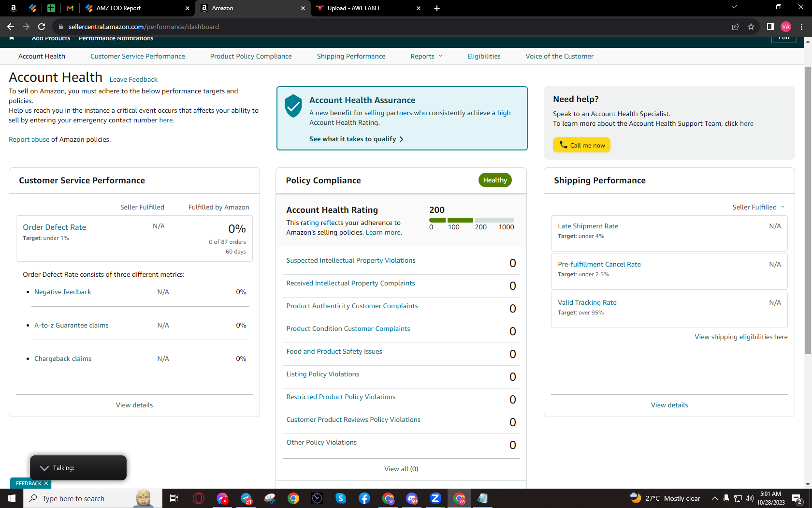Open the Voice of the Customer tab
The width and height of the screenshot is (812, 508).
click(560, 56)
